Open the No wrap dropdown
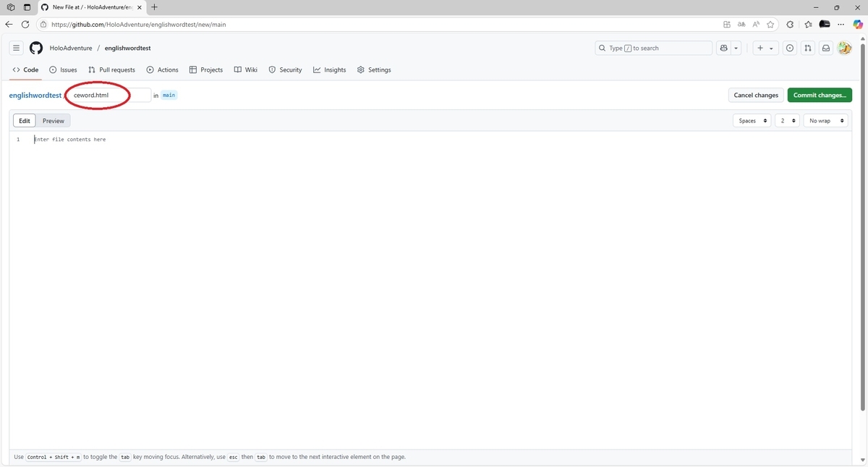 825,120
